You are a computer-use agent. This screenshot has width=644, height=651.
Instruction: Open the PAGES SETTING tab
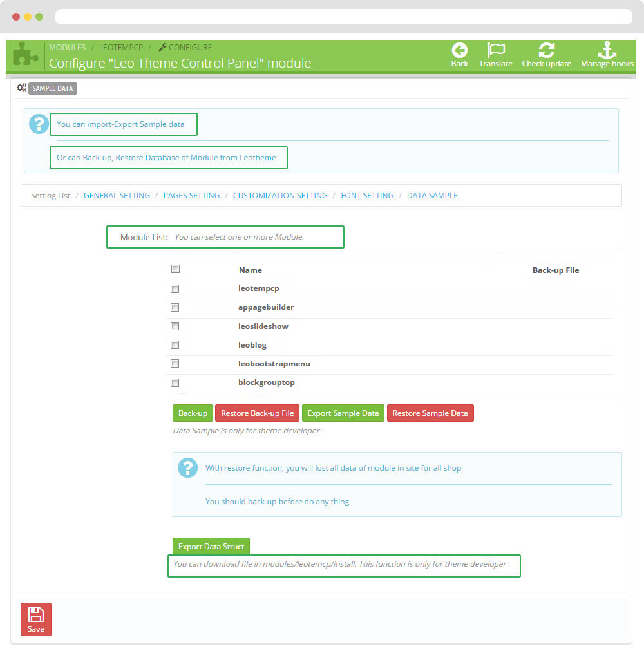[x=191, y=196]
